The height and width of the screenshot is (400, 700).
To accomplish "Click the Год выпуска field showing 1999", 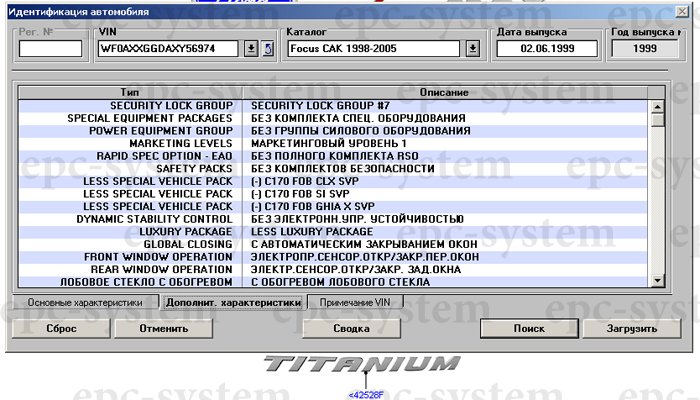I will click(x=645, y=49).
